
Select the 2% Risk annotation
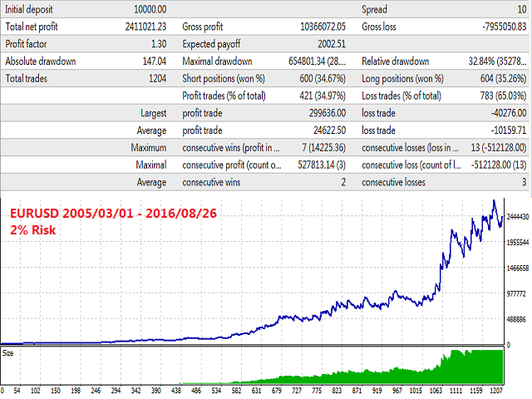[32, 230]
